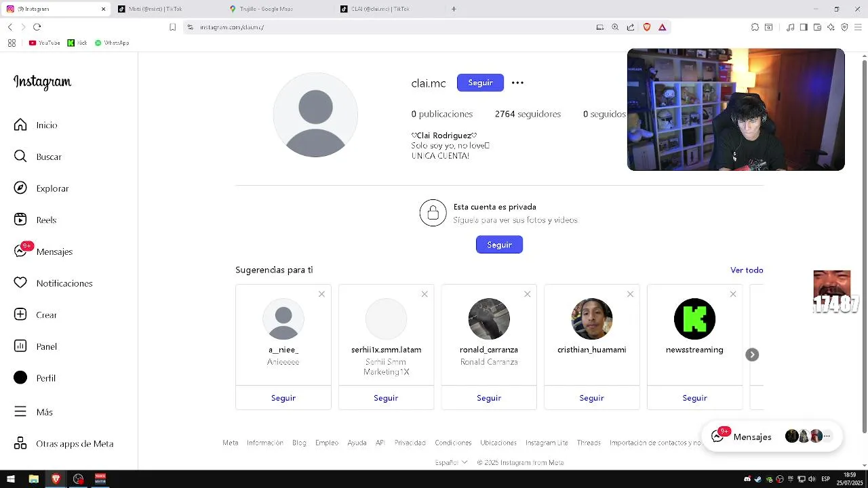
Task: Open Brave Leo AI sparkle icon
Action: 831,27
